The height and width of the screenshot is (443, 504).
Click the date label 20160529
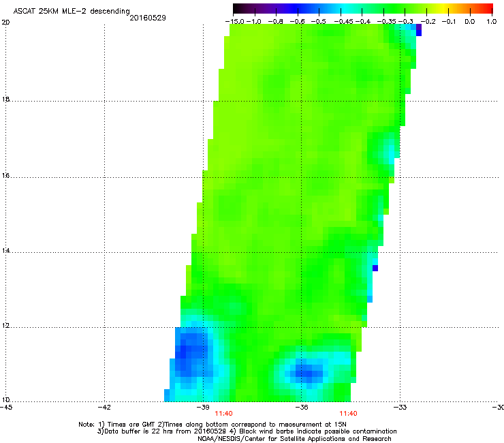[x=148, y=18]
